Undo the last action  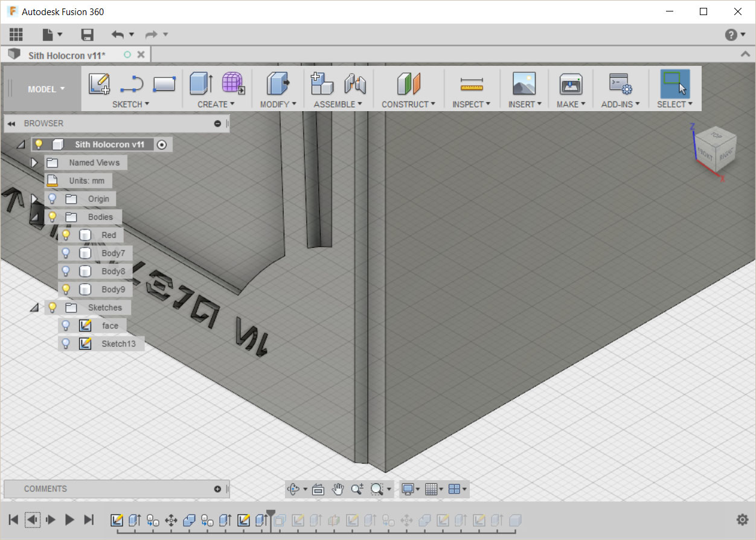(118, 34)
